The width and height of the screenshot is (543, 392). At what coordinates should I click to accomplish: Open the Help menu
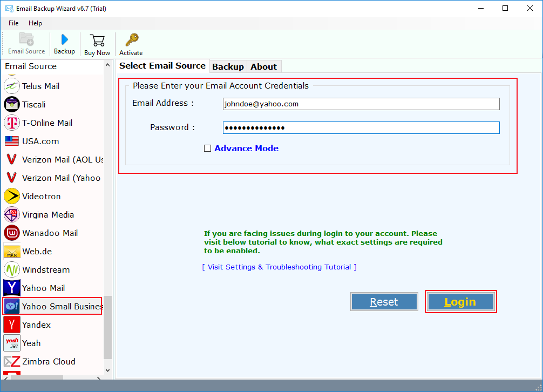coord(35,23)
